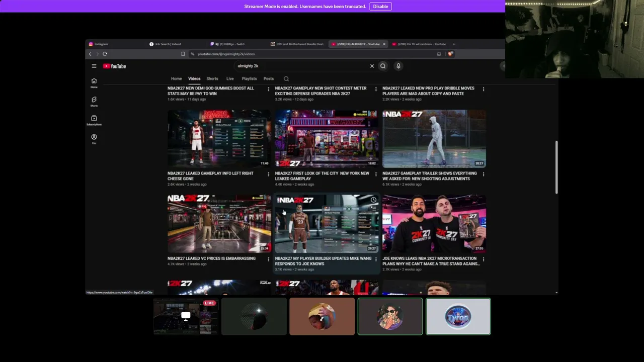Open options for Joe Knows Leaks video
Image resolution: width=644 pixels, height=362 pixels.
pos(484,259)
